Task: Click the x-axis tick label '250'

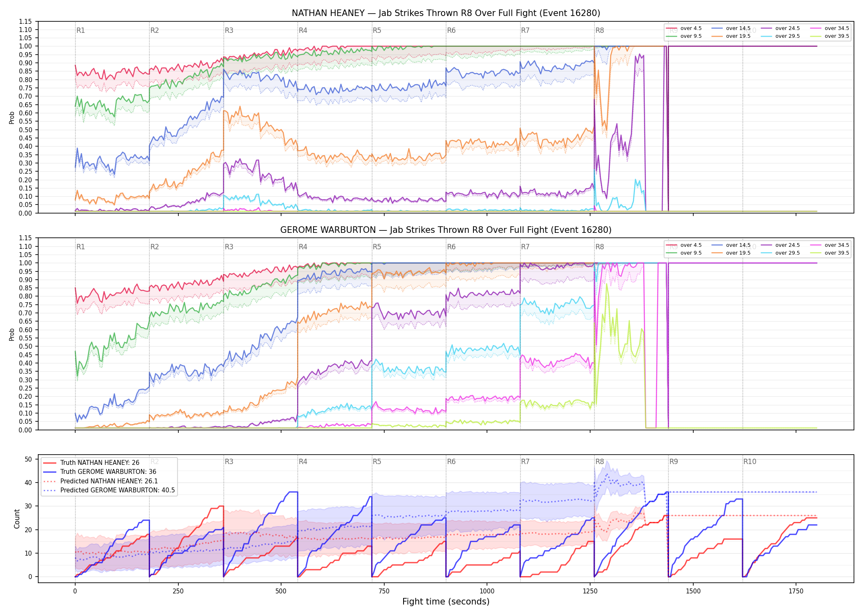Action: tap(178, 591)
